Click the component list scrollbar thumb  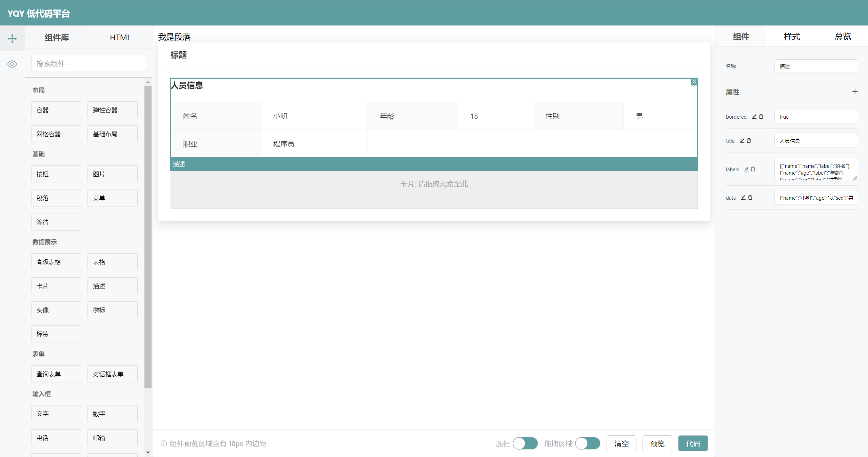pyautogui.click(x=148, y=237)
